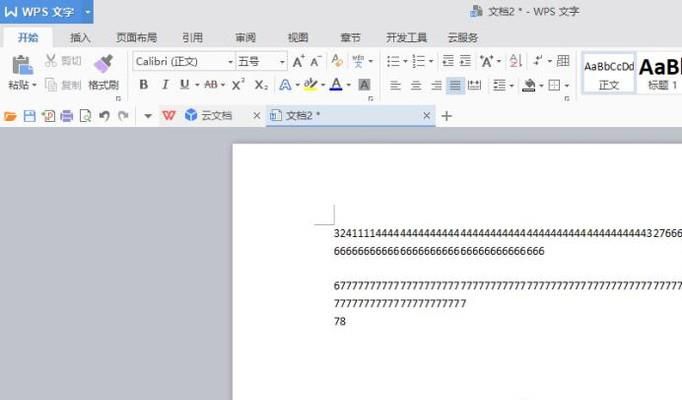Switch to 视图 ribbon tab
Screen dimensions: 682x400
(x=298, y=38)
